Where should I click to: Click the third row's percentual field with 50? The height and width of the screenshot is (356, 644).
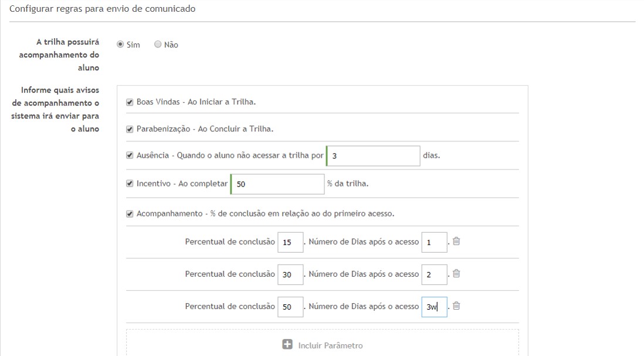tap(290, 306)
